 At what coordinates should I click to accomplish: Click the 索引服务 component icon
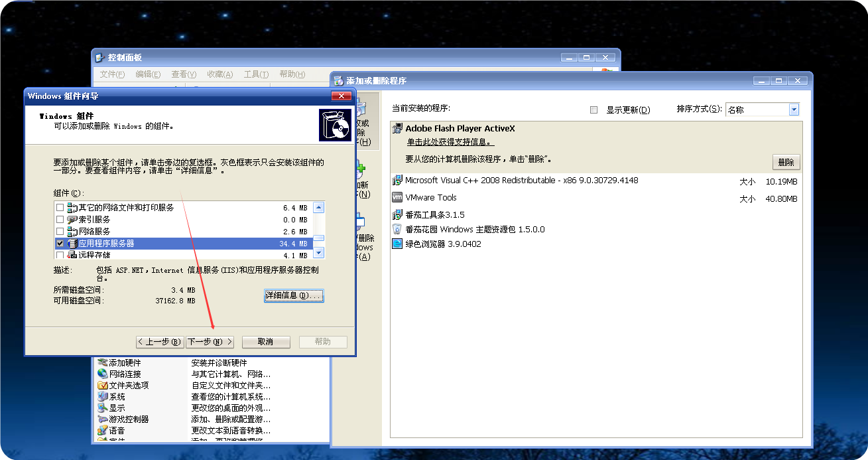point(72,220)
